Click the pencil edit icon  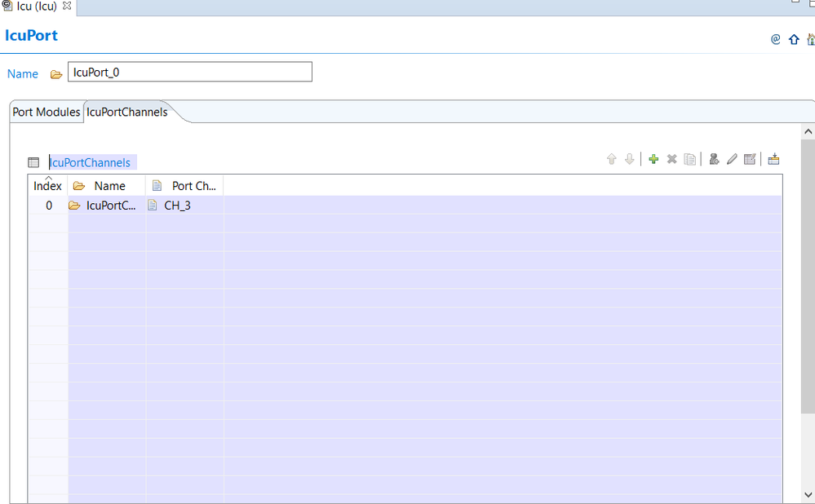[732, 159]
